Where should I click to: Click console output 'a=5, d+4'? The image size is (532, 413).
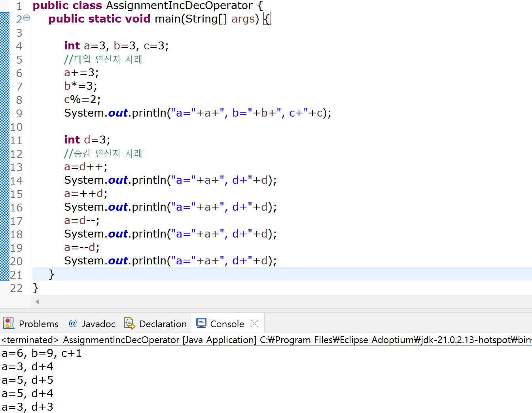(27, 393)
